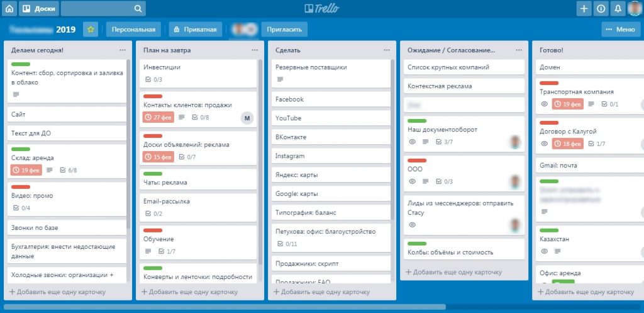Click the 0/2 checklist badge on Email-рассылка
This screenshot has width=644, height=313.
click(x=154, y=213)
